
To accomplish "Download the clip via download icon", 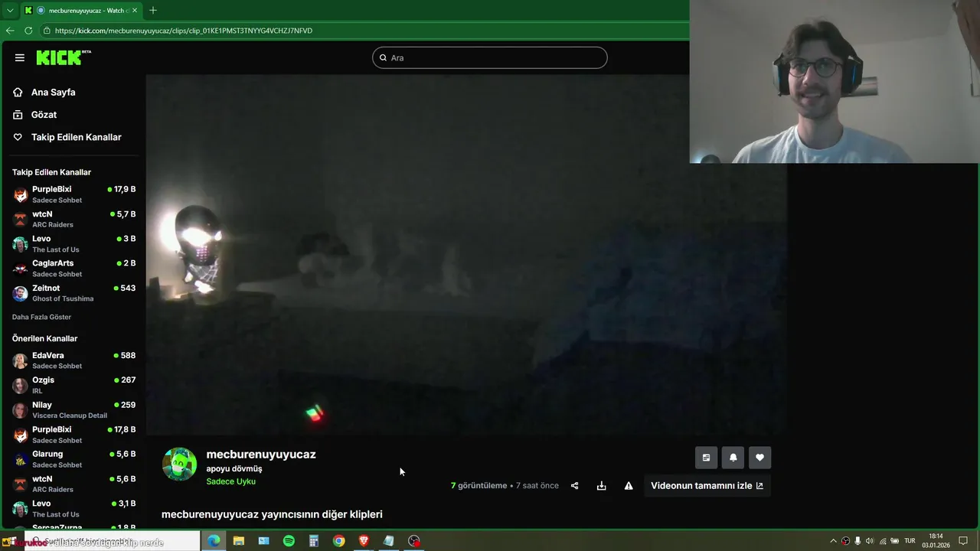I will (602, 486).
